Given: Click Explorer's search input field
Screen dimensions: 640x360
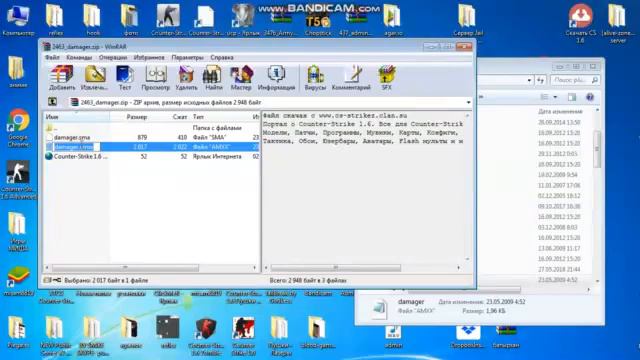Looking at the screenshot, I should coord(575,80).
